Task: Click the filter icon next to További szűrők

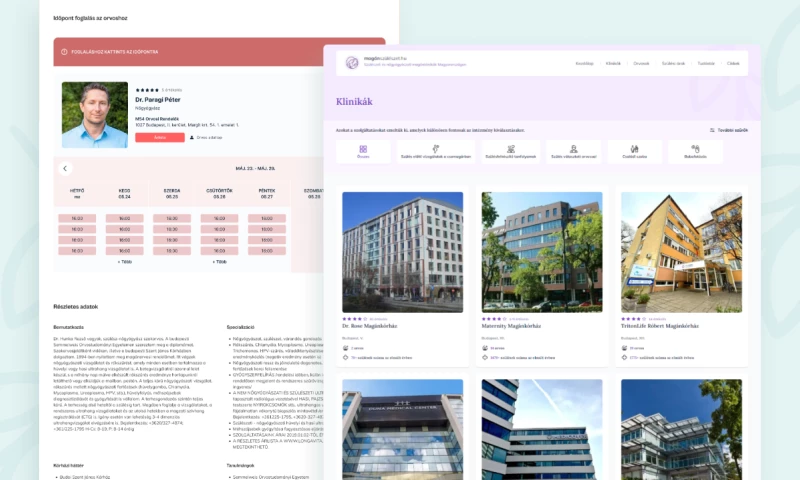Action: point(712,130)
